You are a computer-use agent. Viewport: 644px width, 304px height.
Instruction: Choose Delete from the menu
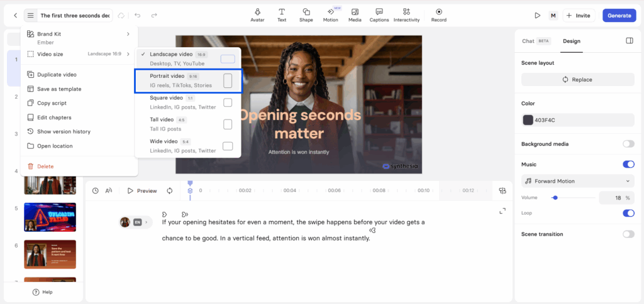(79, 166)
